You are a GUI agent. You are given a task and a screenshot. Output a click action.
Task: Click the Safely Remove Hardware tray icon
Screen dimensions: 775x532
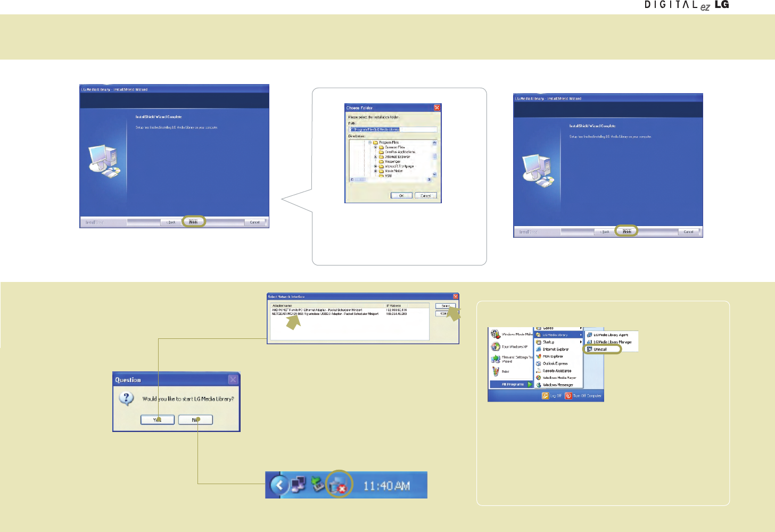[x=318, y=484]
